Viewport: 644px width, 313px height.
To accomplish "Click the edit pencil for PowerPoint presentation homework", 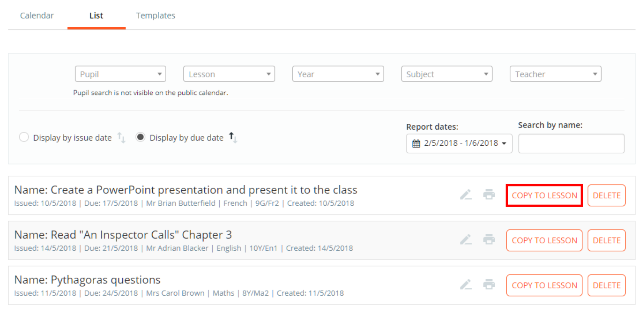I will 466,195.
